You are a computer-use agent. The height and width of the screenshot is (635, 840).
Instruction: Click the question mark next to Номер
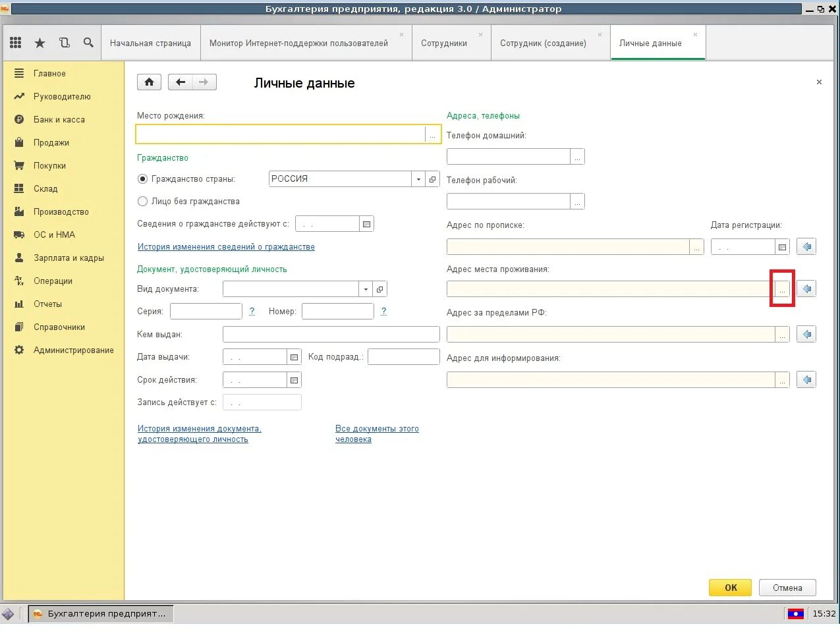pyautogui.click(x=383, y=311)
